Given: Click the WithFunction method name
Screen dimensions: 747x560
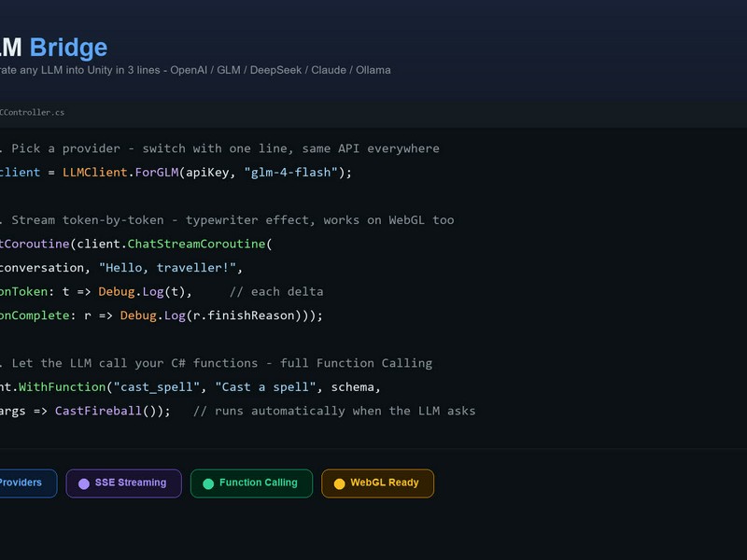Looking at the screenshot, I should click(x=62, y=386).
